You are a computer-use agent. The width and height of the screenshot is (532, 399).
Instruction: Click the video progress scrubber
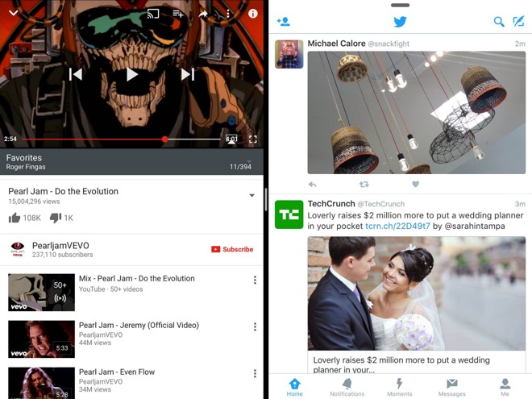coord(165,139)
